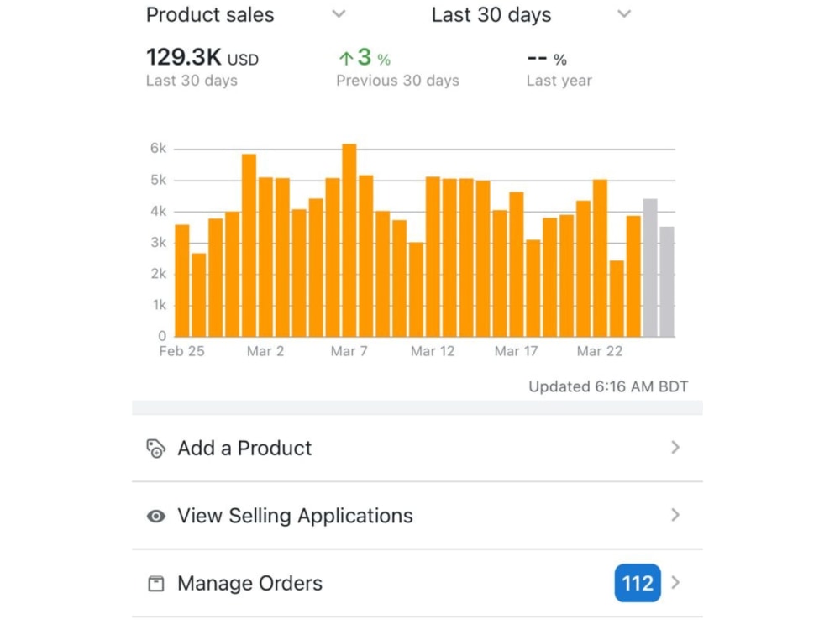Expand the View Selling Applications chevron
The height and width of the screenshot is (630, 840).
pos(675,516)
